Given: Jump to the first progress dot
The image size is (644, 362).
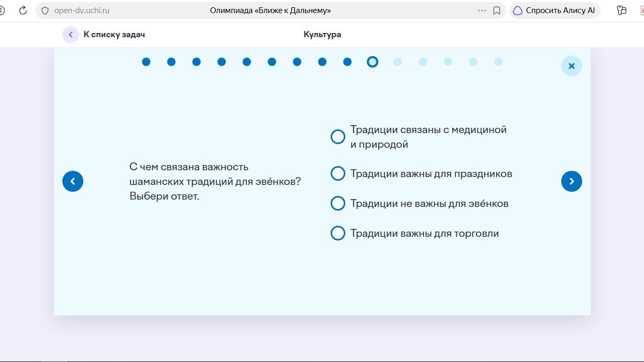Looking at the screenshot, I should (x=146, y=62).
